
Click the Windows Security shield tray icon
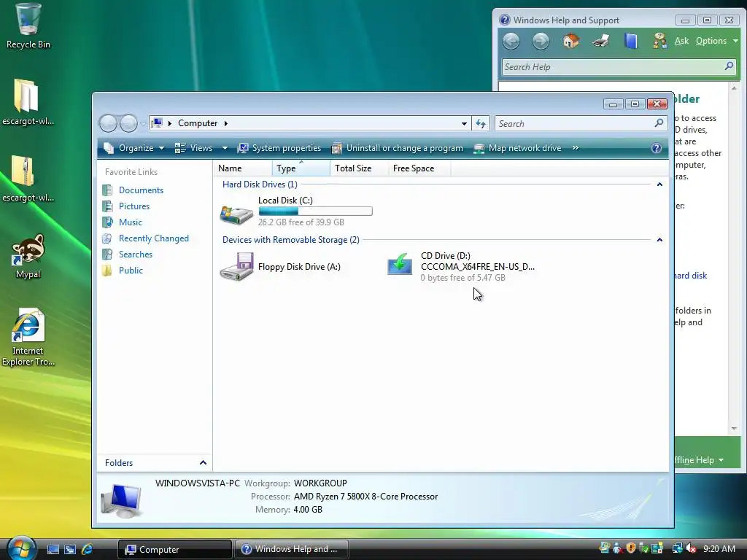(x=631, y=548)
